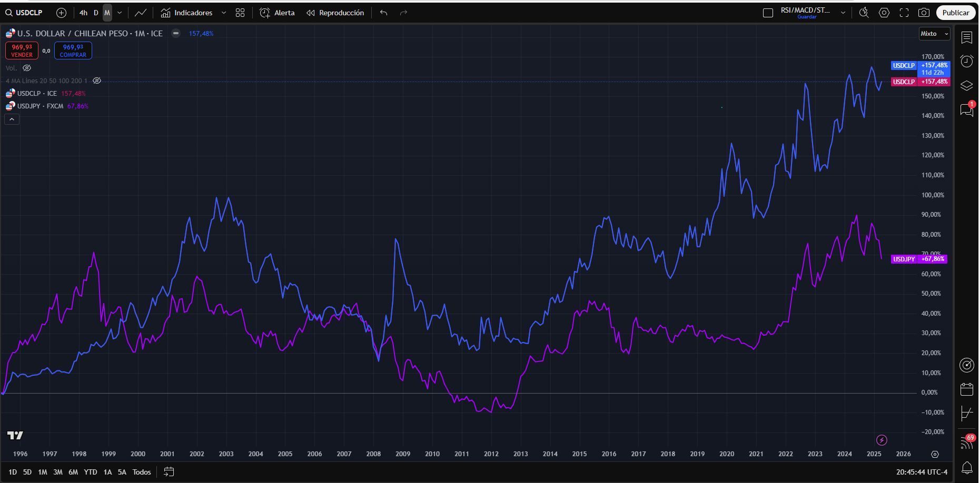Open chart settings hexagon gear icon
Screen dimensions: 980x483
coord(884,13)
